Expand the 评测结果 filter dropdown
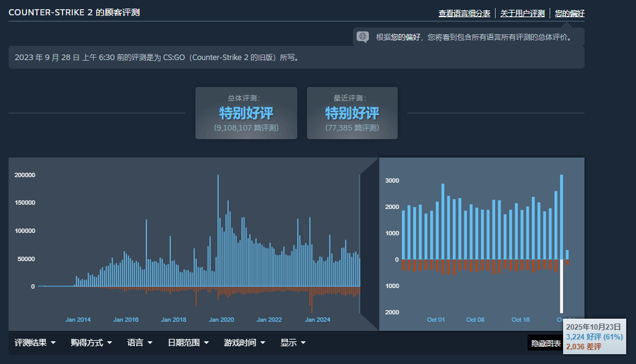 [x=35, y=343]
